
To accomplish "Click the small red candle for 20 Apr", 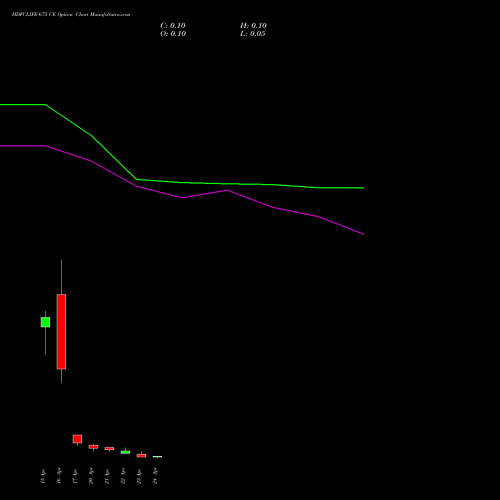I will click(x=93, y=447).
